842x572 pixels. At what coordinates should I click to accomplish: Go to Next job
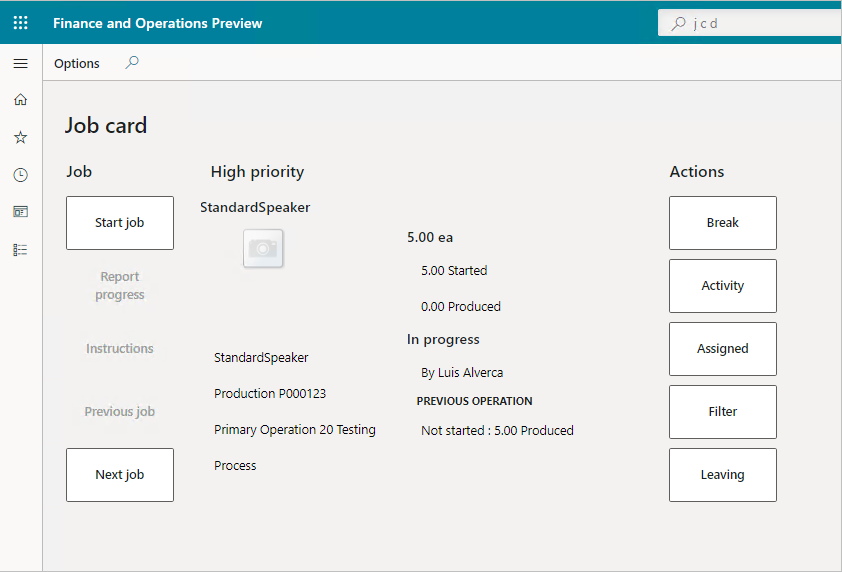(120, 475)
